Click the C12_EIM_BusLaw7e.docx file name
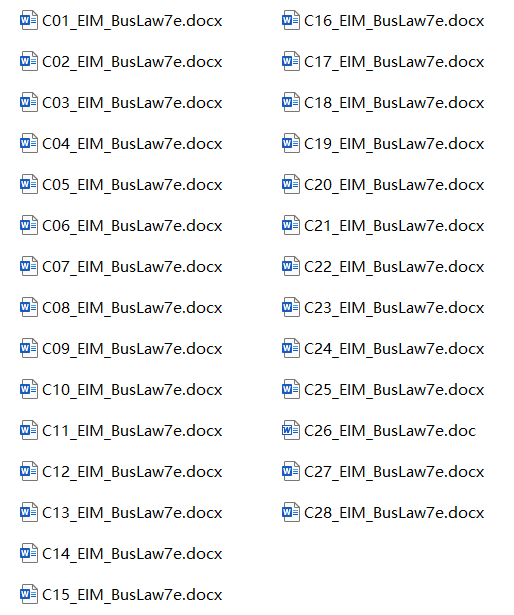 132,472
